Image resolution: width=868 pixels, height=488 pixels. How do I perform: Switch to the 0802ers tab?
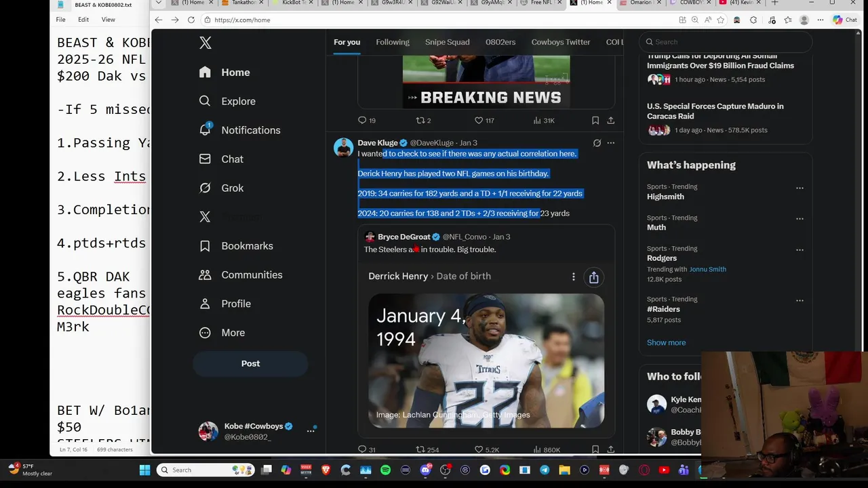[500, 42]
